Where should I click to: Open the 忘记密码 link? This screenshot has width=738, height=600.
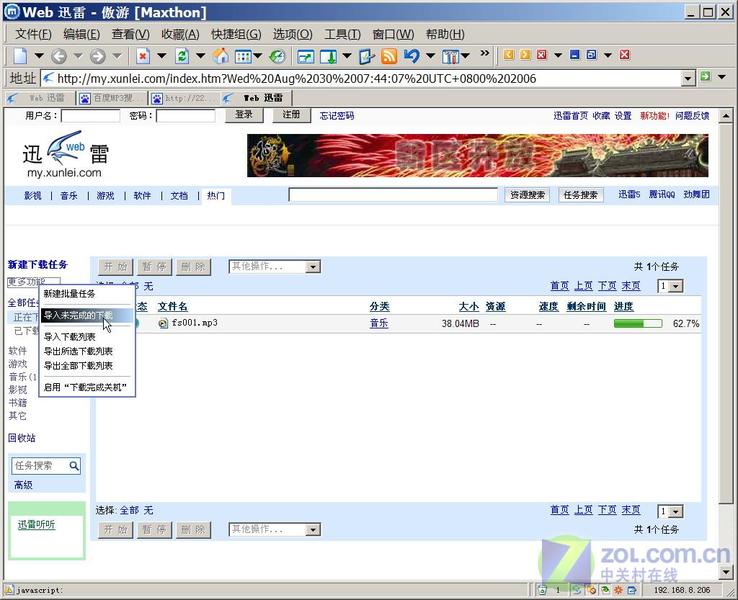tap(337, 116)
